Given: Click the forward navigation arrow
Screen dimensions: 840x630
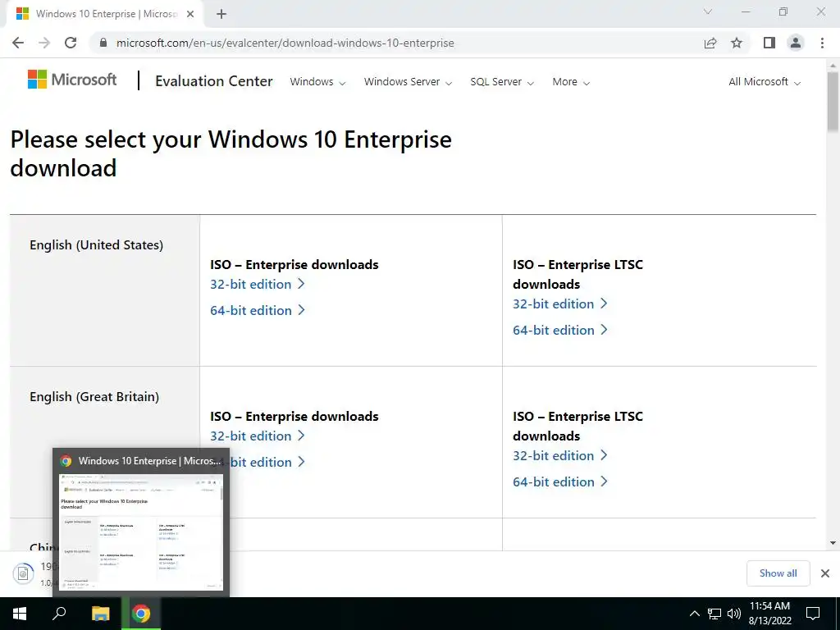Looking at the screenshot, I should coord(44,43).
